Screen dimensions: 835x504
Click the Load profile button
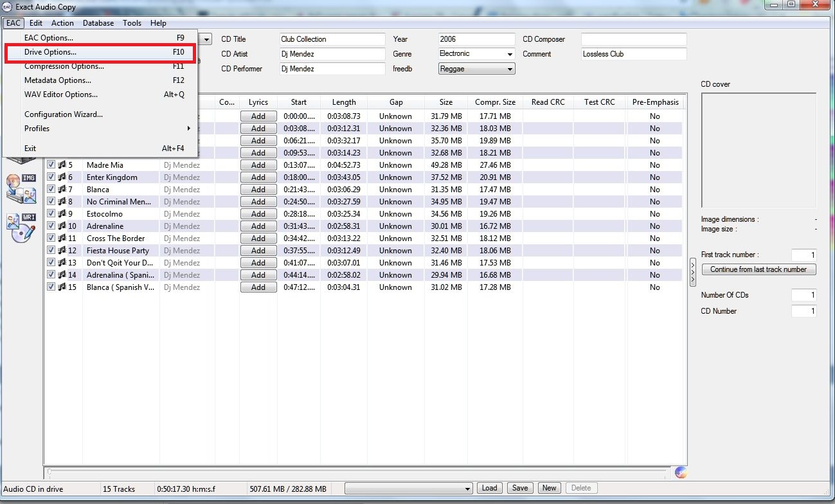[489, 488]
